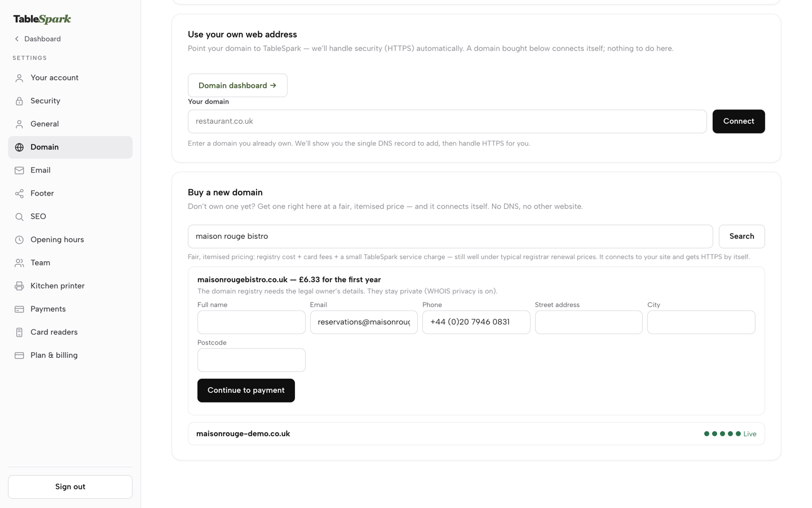Click the Connect button
The width and height of the screenshot is (812, 508).
click(x=739, y=121)
